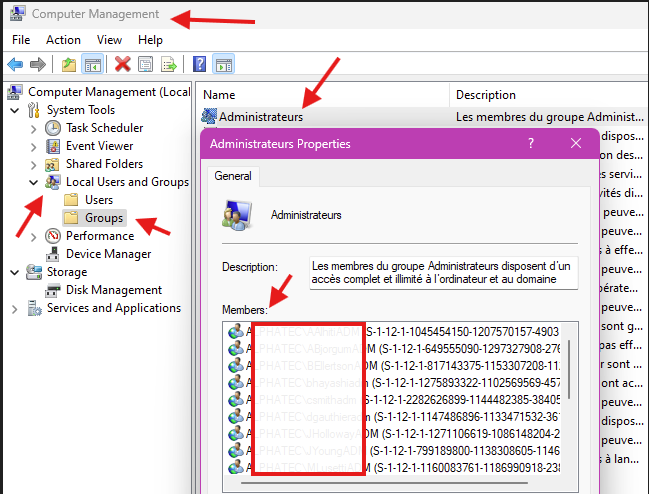Open Help via blue question-mark toolbar icon
This screenshot has width=649, height=494.
coord(199,65)
